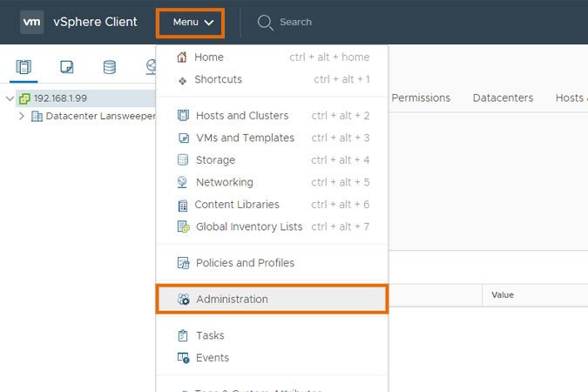Switch to the Permissions tab

(421, 98)
